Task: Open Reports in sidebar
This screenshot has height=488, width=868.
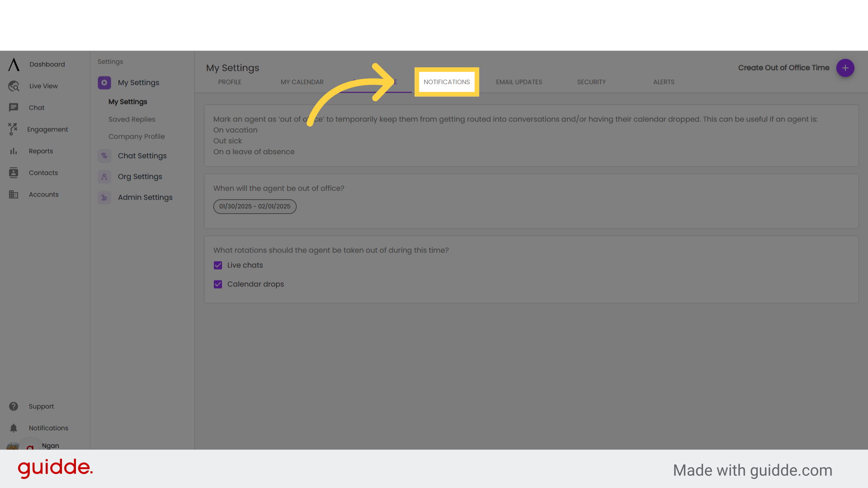Action: tap(41, 151)
